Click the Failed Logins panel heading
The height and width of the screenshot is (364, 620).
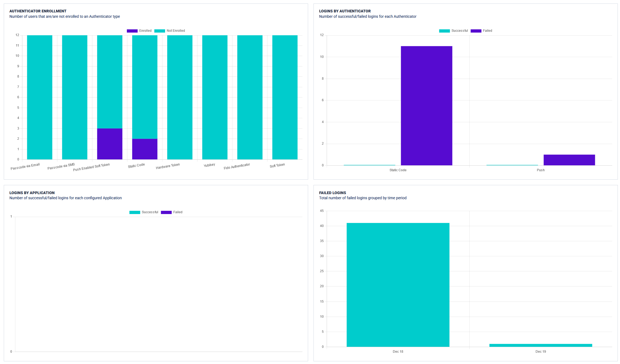(333, 193)
